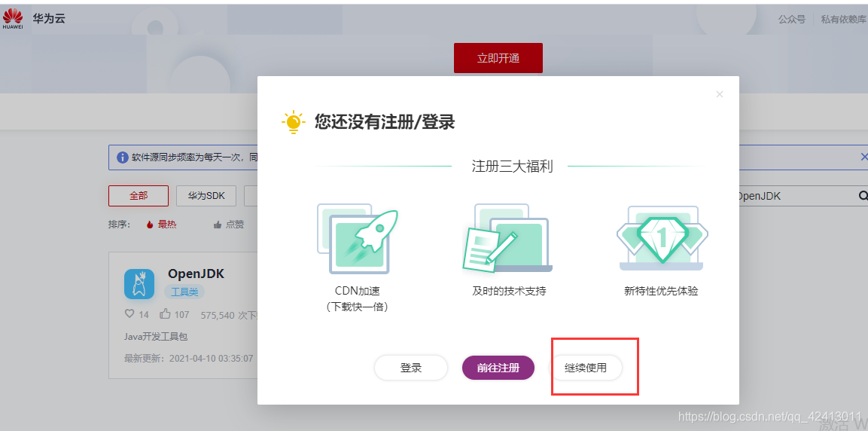Click the 您还没有注册/登录 dialog title

pyautogui.click(x=385, y=122)
